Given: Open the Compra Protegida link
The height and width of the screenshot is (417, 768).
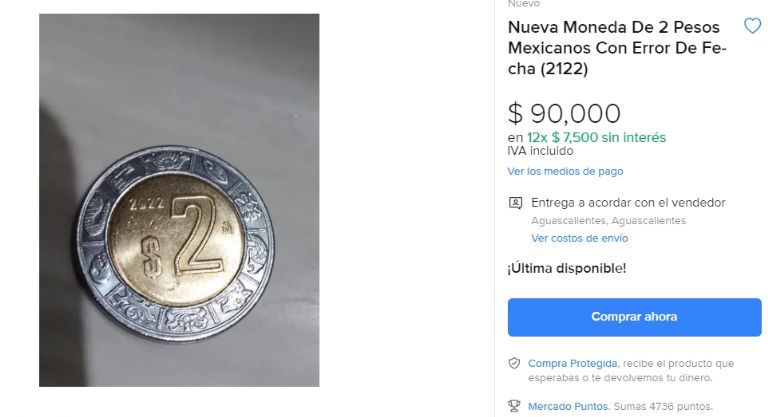Looking at the screenshot, I should pos(573,364).
